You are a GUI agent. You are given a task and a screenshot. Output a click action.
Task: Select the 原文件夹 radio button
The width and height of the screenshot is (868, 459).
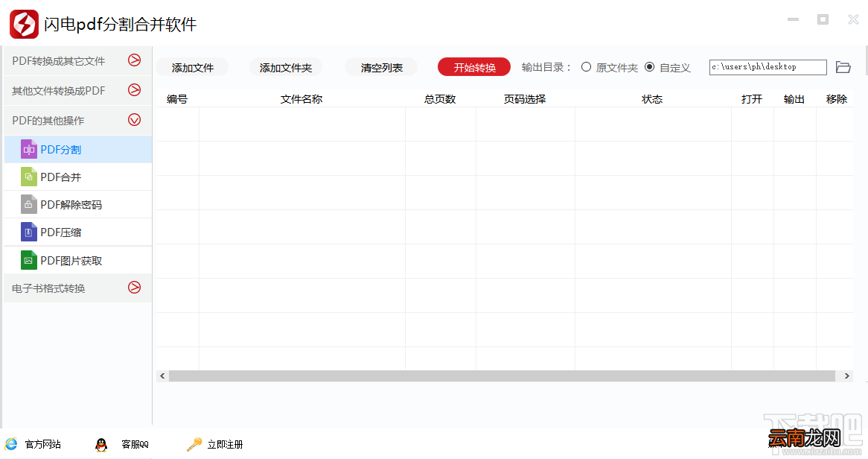586,67
